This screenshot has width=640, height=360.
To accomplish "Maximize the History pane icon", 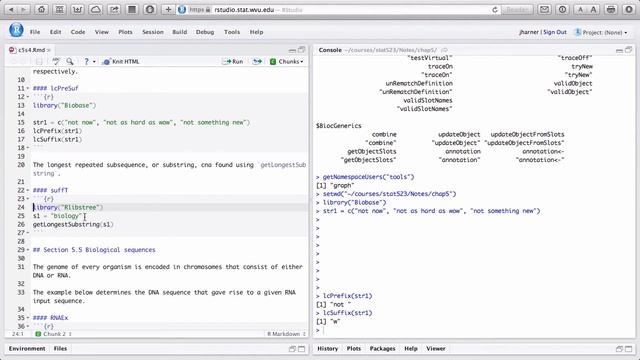I will [x=629, y=349].
